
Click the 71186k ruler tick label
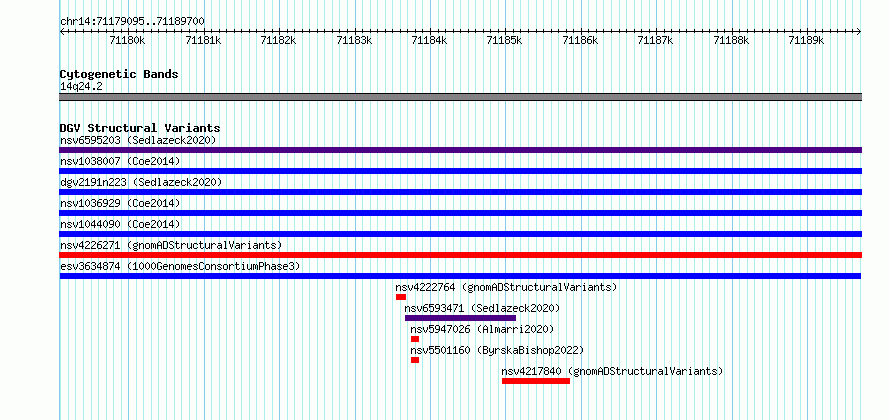tap(581, 40)
